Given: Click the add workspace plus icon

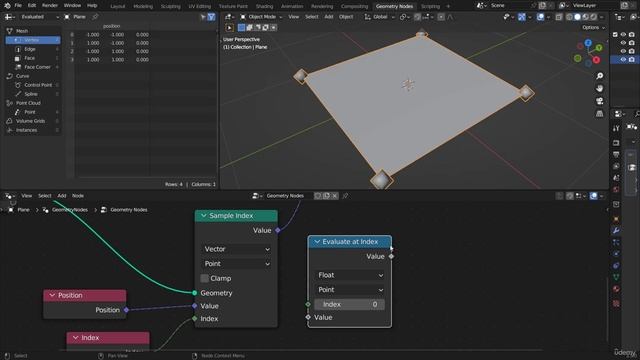Looking at the screenshot, I should click(x=448, y=6).
